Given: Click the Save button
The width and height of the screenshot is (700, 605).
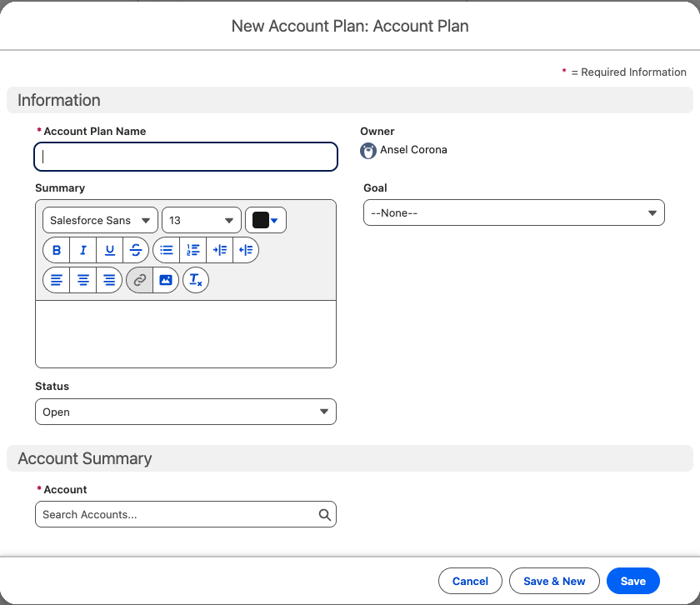Looking at the screenshot, I should (633, 581).
